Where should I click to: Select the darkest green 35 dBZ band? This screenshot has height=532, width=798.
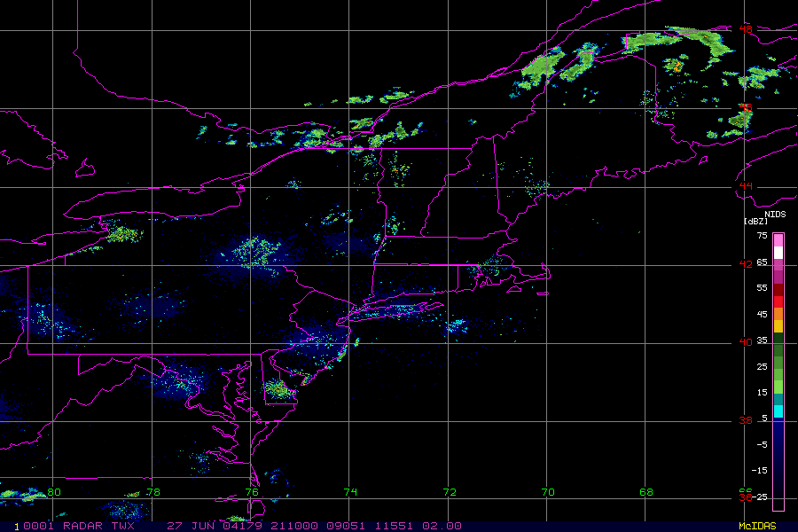[778, 339]
